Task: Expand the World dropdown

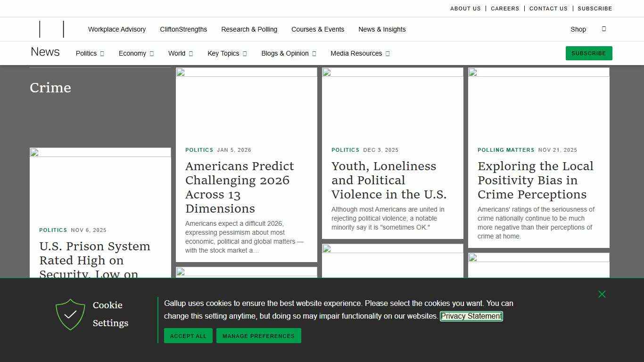Action: tap(180, 53)
